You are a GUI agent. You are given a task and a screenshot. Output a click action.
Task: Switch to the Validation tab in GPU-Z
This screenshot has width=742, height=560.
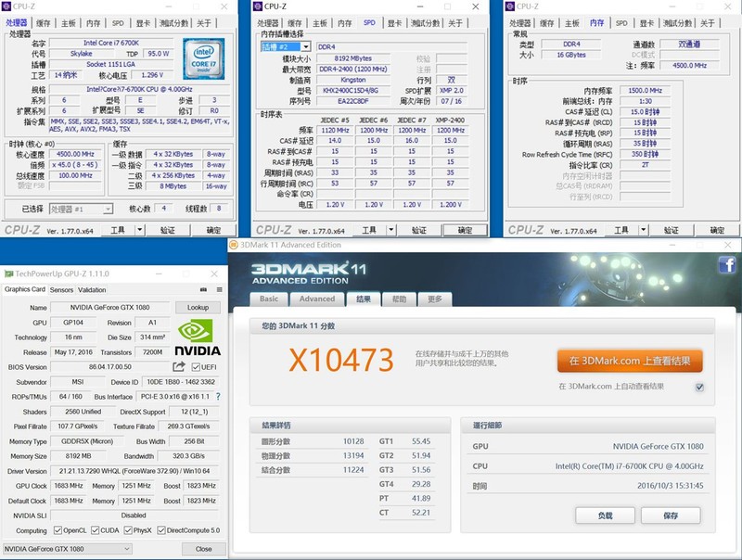(92, 289)
